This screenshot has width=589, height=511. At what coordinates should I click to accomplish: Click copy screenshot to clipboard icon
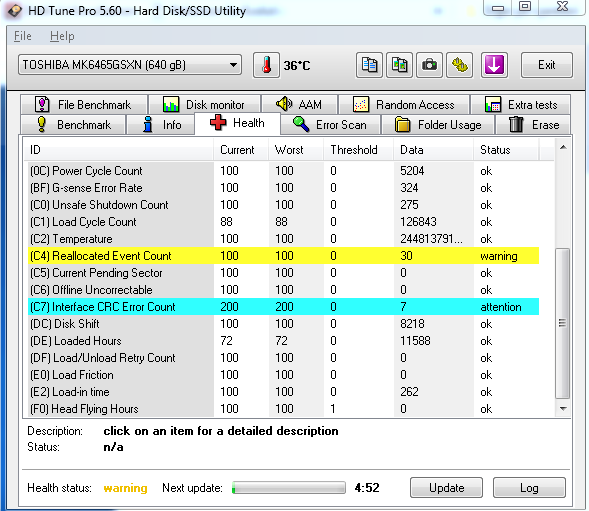(x=399, y=65)
